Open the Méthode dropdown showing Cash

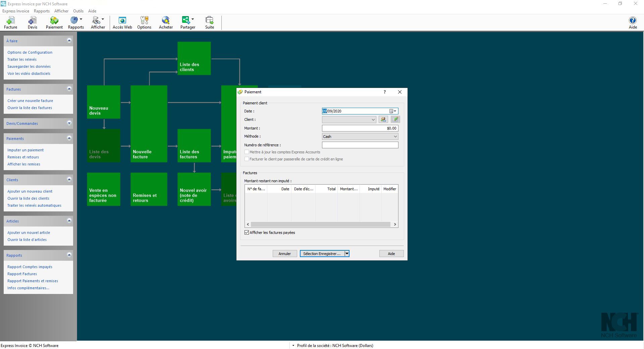click(360, 137)
